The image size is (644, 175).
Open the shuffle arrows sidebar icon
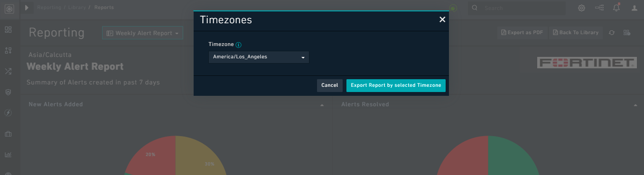tap(8, 71)
